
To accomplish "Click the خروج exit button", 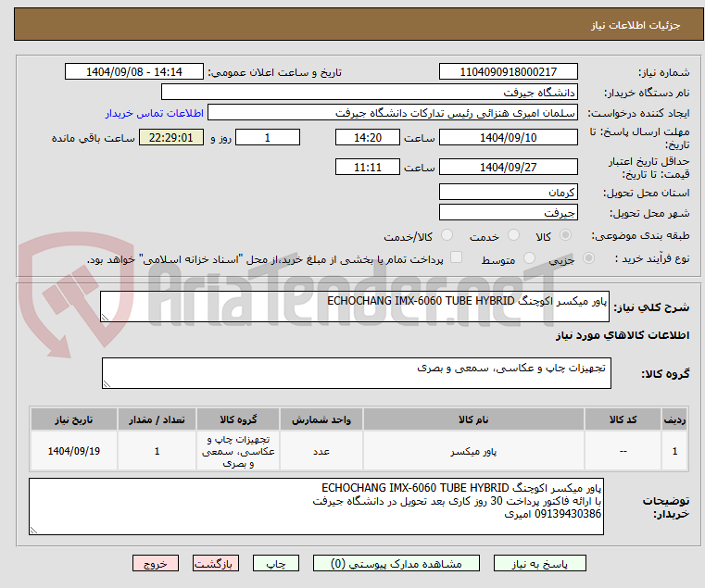I will point(156,563).
